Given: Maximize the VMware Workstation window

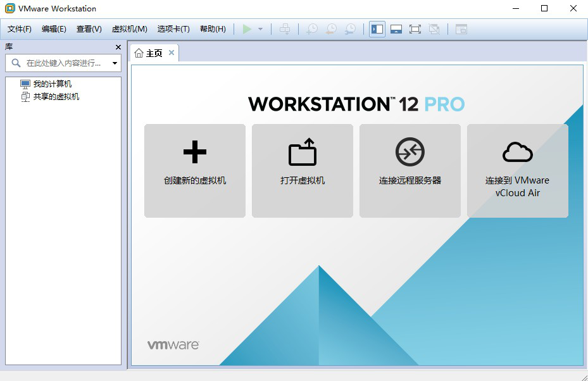Looking at the screenshot, I should coord(544,8).
